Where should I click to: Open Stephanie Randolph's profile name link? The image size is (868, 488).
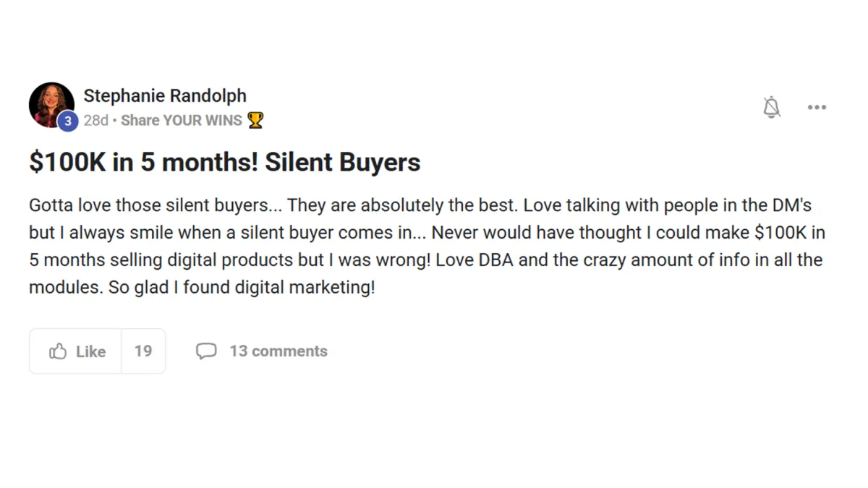coord(165,95)
